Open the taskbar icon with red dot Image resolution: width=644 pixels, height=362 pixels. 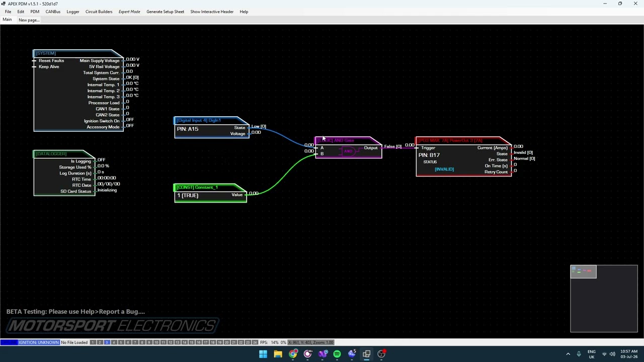click(381, 354)
